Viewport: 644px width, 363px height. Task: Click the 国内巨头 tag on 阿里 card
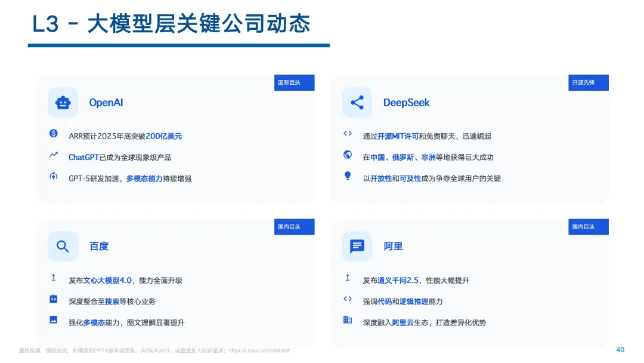[x=588, y=226]
